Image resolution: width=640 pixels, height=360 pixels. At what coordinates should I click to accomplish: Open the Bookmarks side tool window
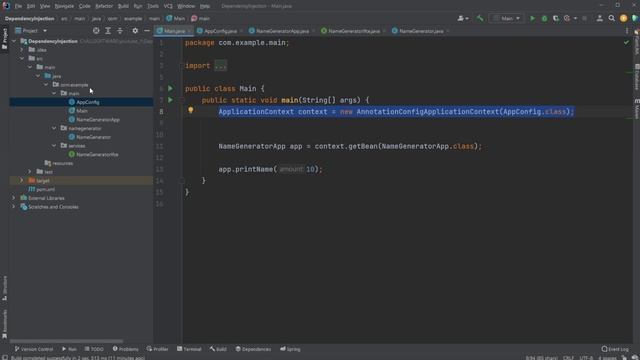tap(4, 324)
